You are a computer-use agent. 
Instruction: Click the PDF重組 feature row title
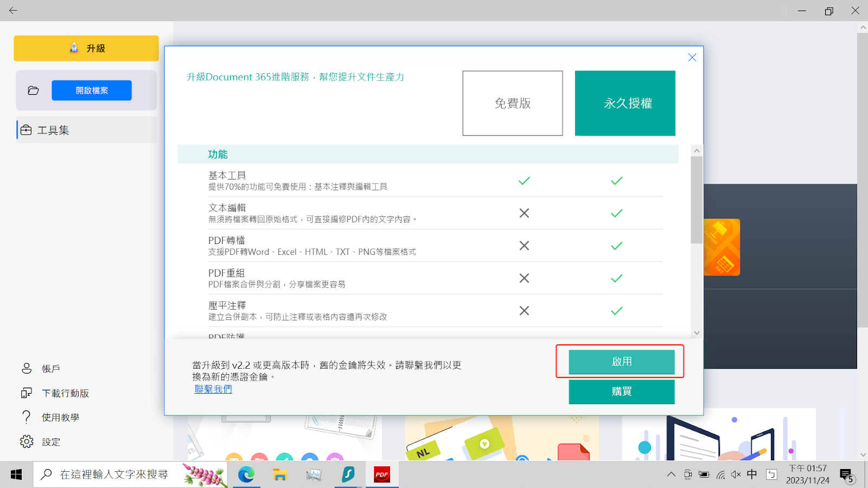tap(227, 273)
